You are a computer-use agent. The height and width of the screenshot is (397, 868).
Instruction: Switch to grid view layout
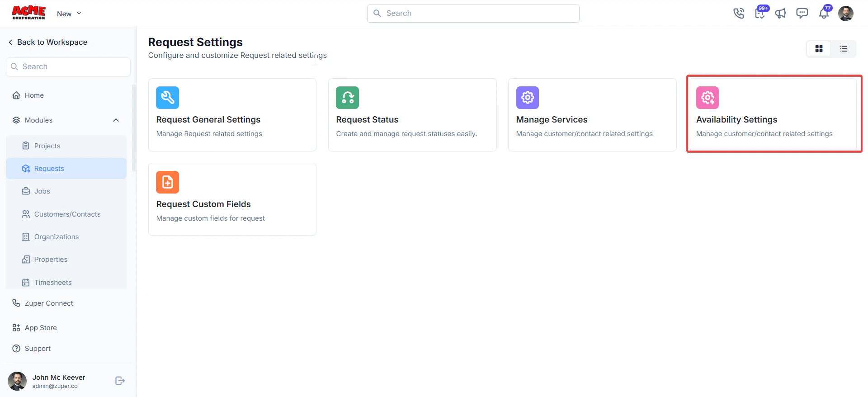(819, 49)
